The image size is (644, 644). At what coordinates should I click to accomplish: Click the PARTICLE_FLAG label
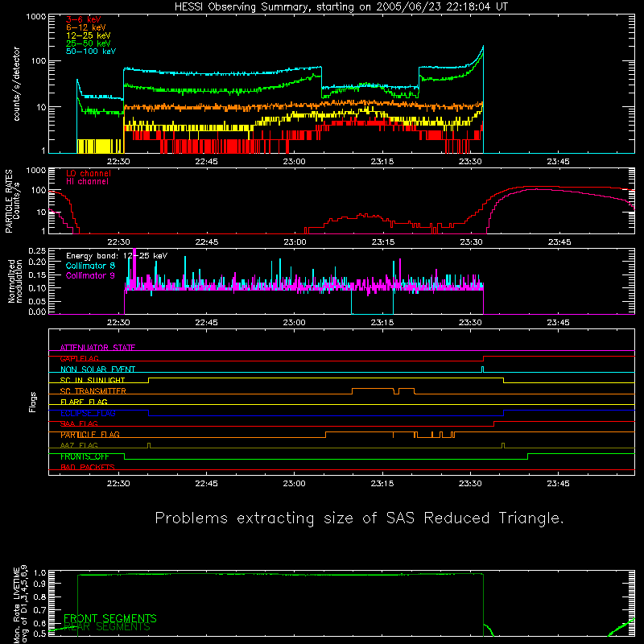[x=90, y=435]
